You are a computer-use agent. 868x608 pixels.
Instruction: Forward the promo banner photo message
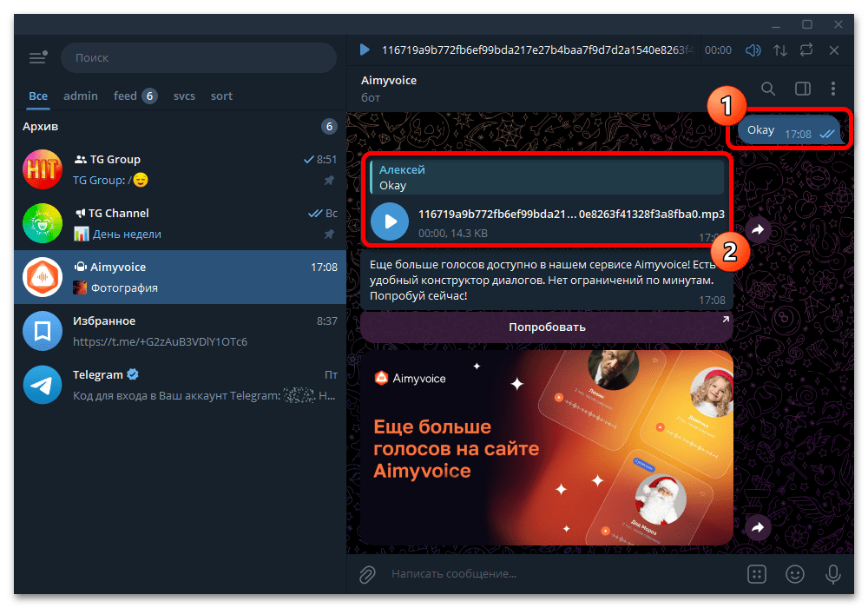coord(758,527)
